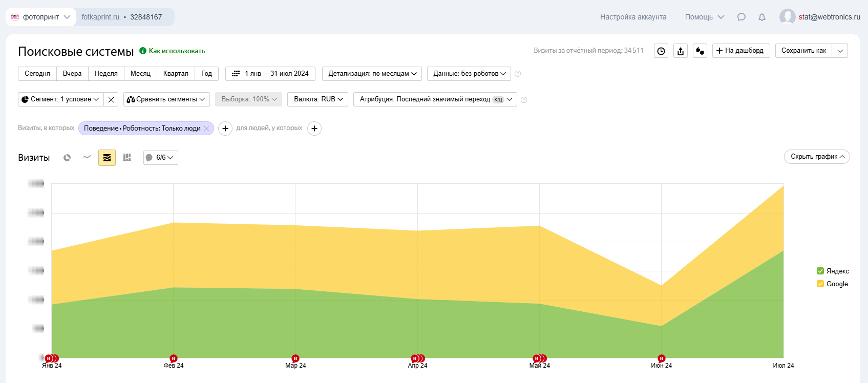Open the 'Данные: без роботов' dropdown
Viewport: 868px width, 383px height.
(469, 74)
